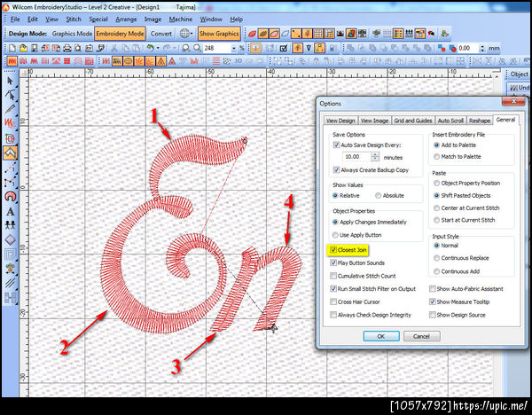Switch to the View Design tab
The height and width of the screenshot is (415, 532).
[340, 121]
